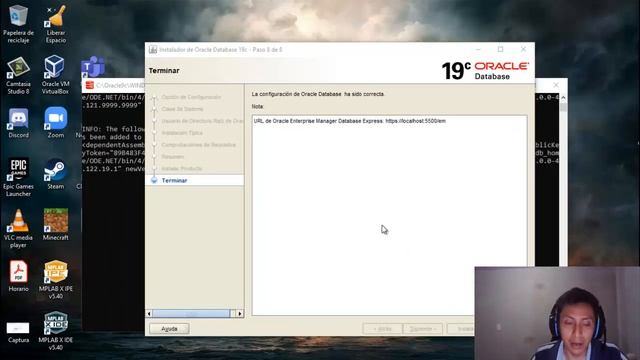The height and width of the screenshot is (360, 640).
Task: Open Captura desktop file
Action: [x=18, y=333]
